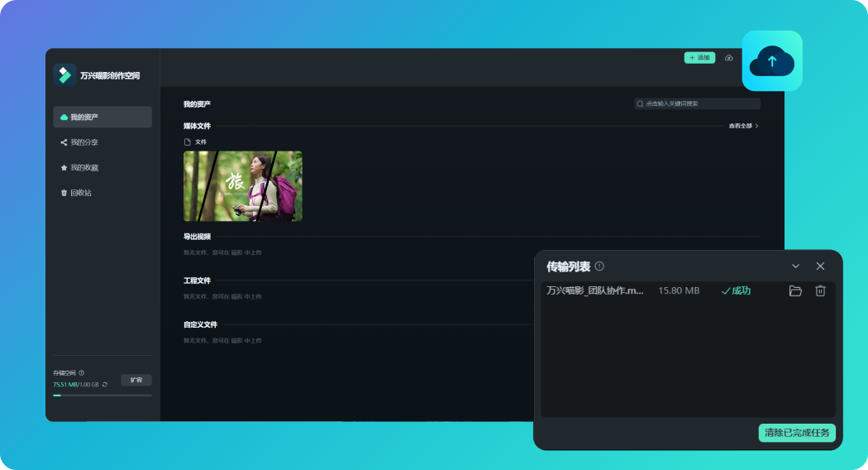Click the large cloud upload icon
Image resolution: width=868 pixels, height=470 pixels.
pos(771,61)
